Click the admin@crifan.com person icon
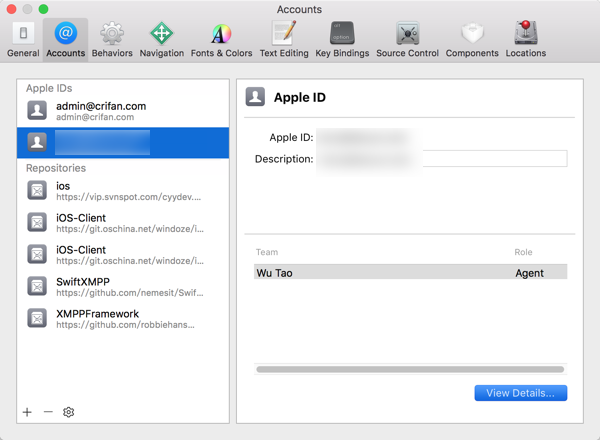 click(x=37, y=111)
